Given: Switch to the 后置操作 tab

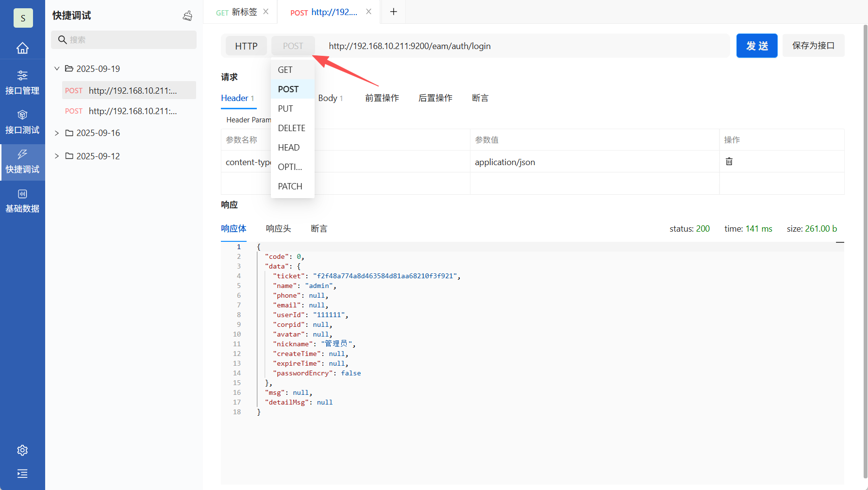Looking at the screenshot, I should (435, 98).
